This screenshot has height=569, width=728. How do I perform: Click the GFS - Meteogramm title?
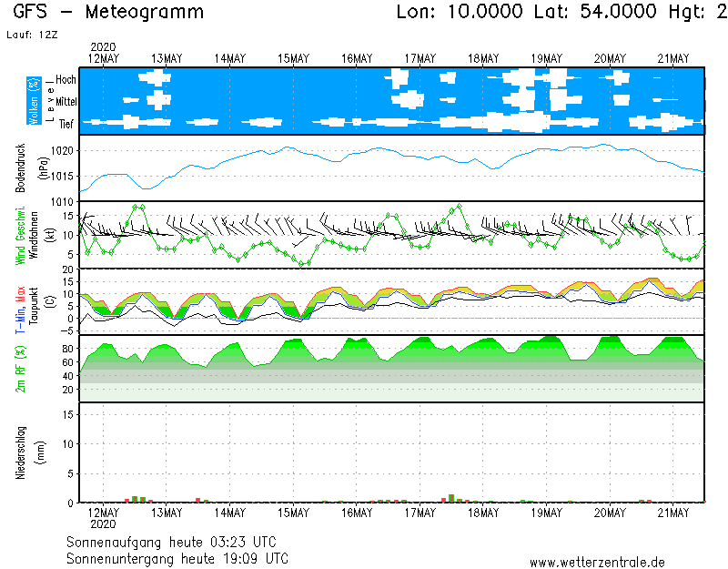coord(109,13)
